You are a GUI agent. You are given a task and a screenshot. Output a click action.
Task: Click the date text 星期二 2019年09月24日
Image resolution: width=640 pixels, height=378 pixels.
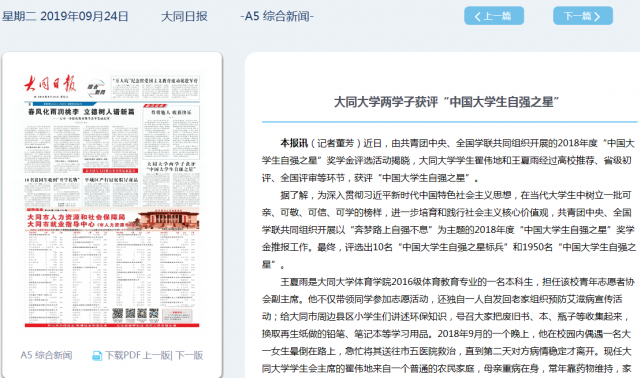(65, 16)
